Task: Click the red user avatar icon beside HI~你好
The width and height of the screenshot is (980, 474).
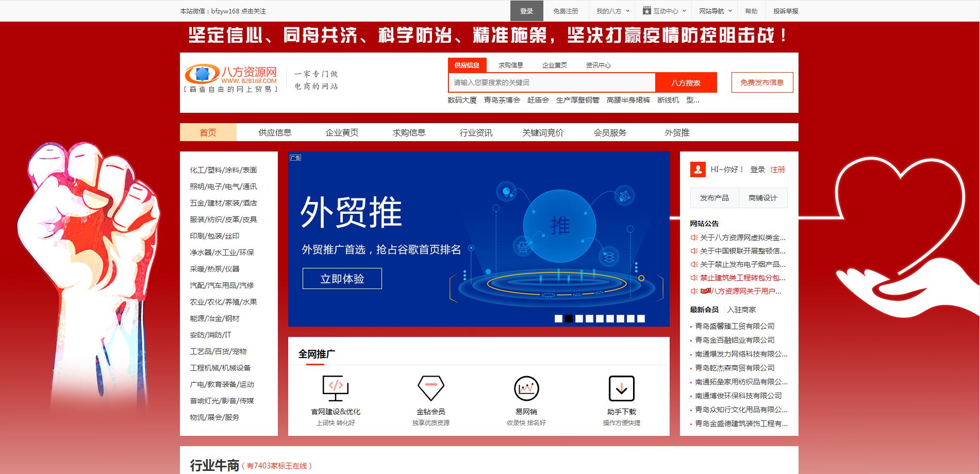Action: 698,169
